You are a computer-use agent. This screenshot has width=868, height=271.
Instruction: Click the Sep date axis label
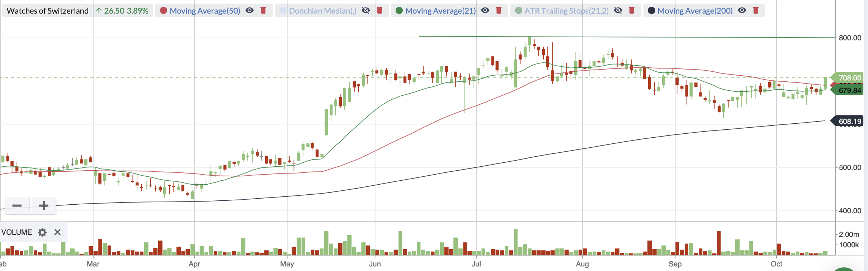[675, 264]
